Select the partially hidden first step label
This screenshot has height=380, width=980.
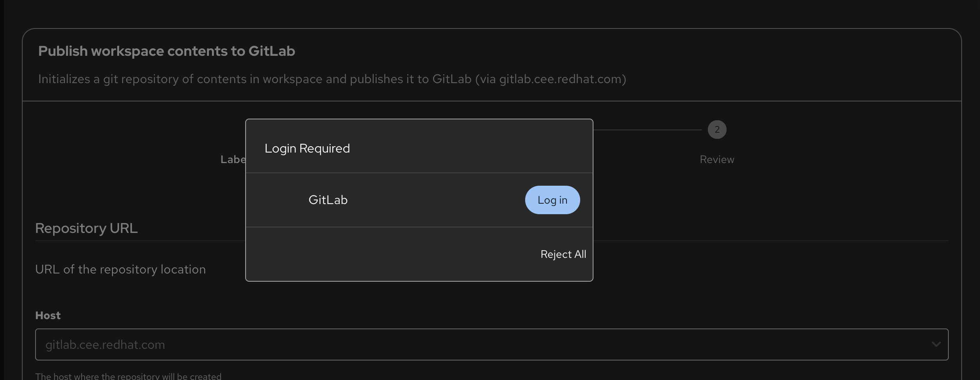233,159
